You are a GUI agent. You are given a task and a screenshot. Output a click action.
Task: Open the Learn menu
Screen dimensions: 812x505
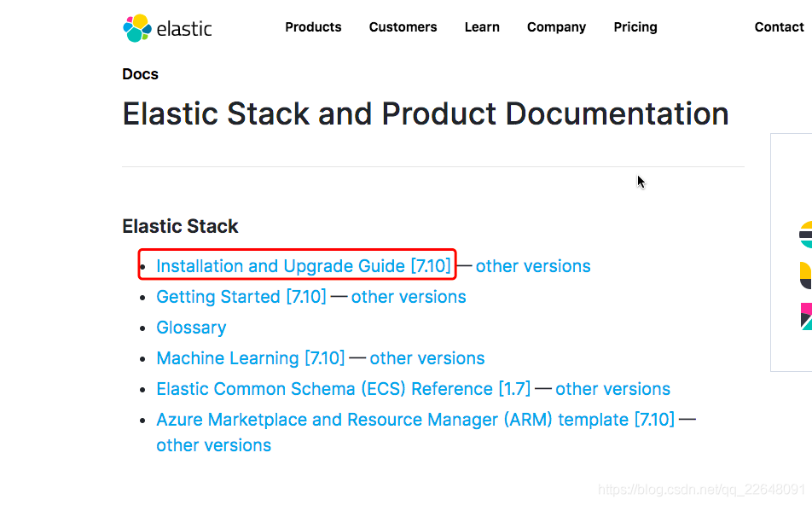[x=482, y=27]
